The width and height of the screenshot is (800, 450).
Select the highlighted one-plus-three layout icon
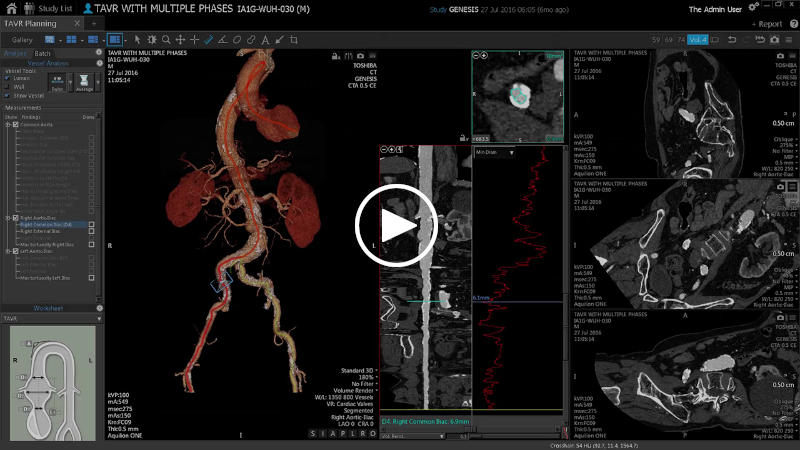(x=115, y=39)
